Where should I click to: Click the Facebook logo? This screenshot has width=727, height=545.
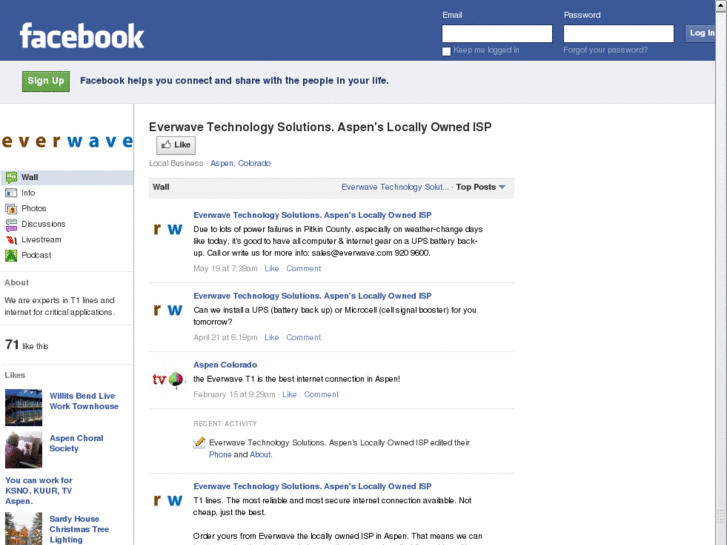(82, 37)
